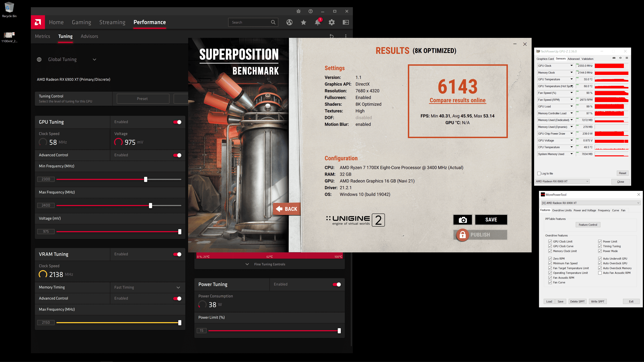
Task: Open the three-dot tuning options menu
Action: click(x=346, y=36)
